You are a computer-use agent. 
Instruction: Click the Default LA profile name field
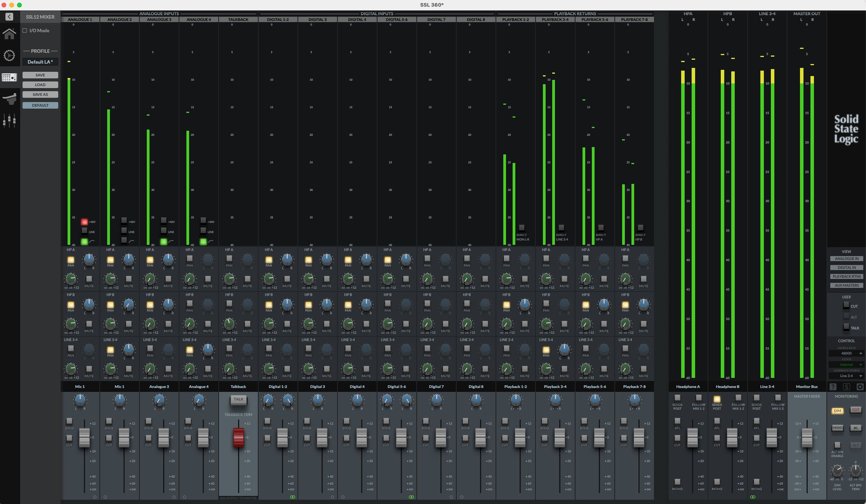click(x=40, y=62)
